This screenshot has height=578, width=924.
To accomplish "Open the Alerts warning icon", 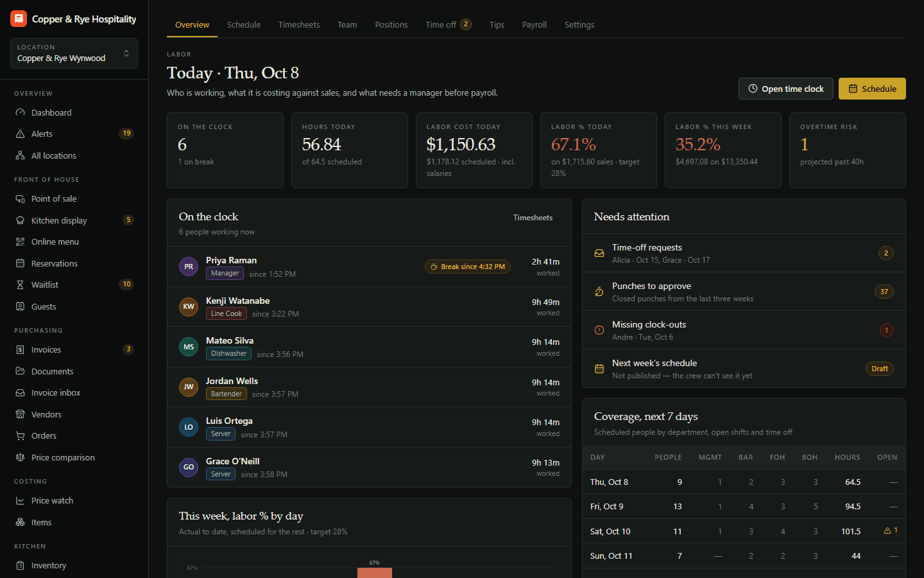I will pyautogui.click(x=20, y=134).
